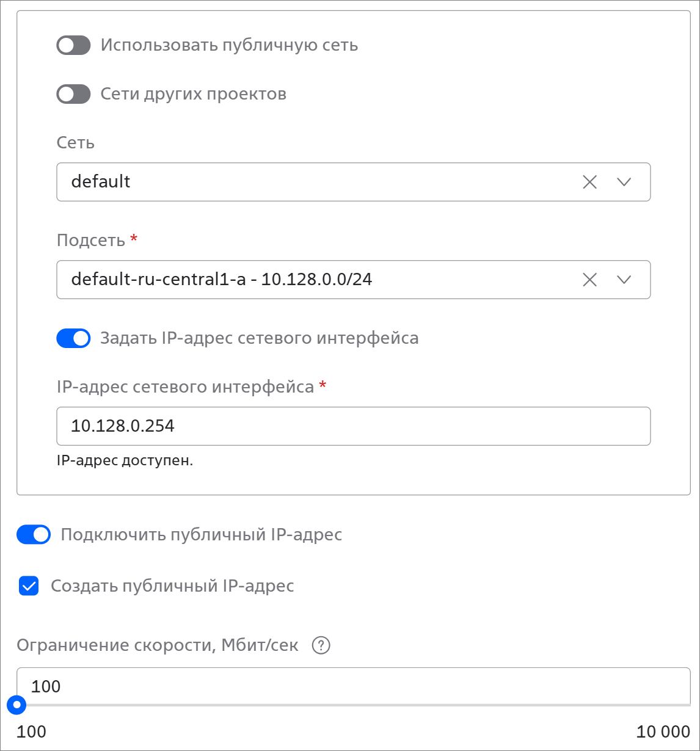Click the speed limit input showing 100
Viewport: 700px width, 751px height.
tap(354, 686)
